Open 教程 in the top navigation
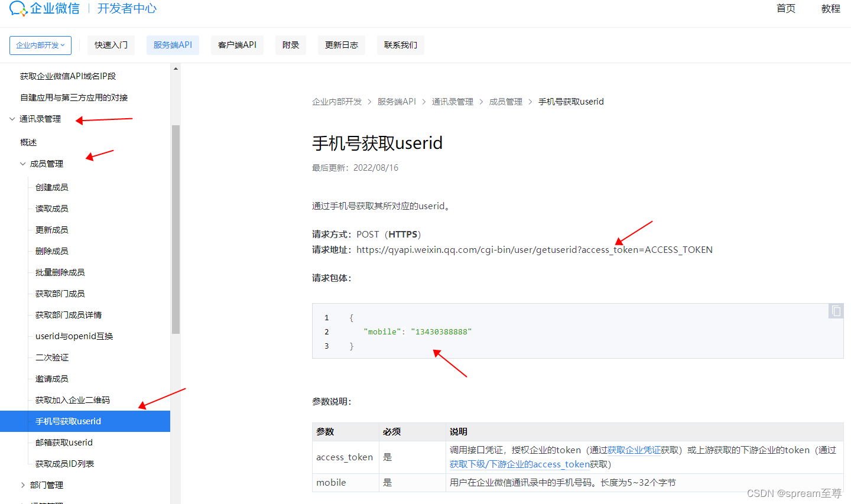The image size is (851, 504). (831, 8)
